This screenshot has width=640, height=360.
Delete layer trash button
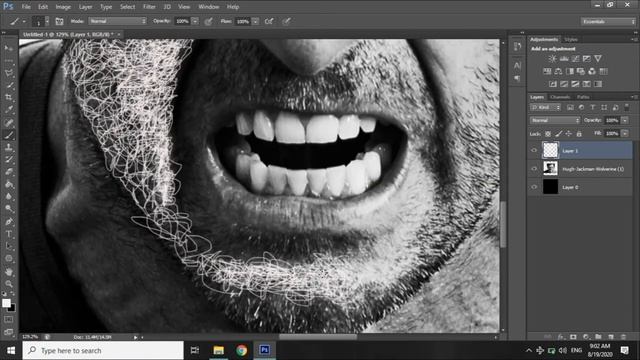(x=623, y=337)
